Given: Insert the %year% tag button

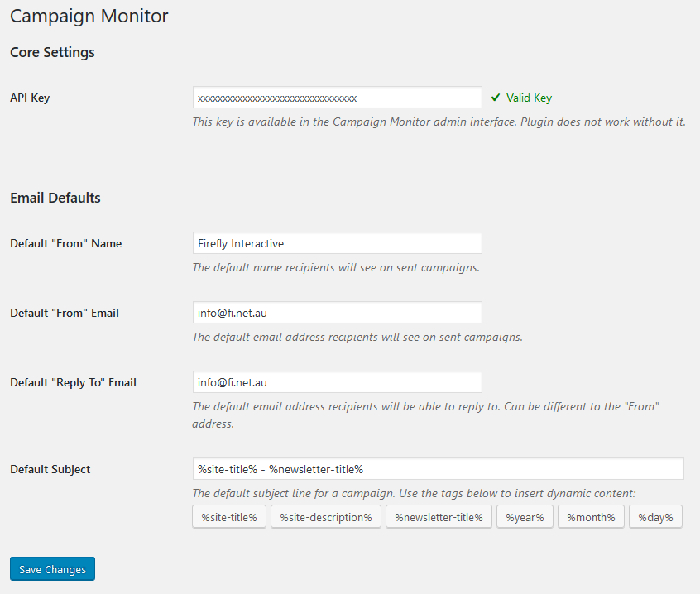Looking at the screenshot, I should point(525,517).
